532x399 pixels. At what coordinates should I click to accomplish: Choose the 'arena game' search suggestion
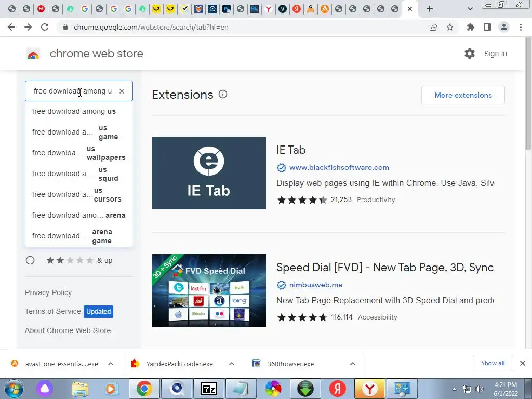79,236
